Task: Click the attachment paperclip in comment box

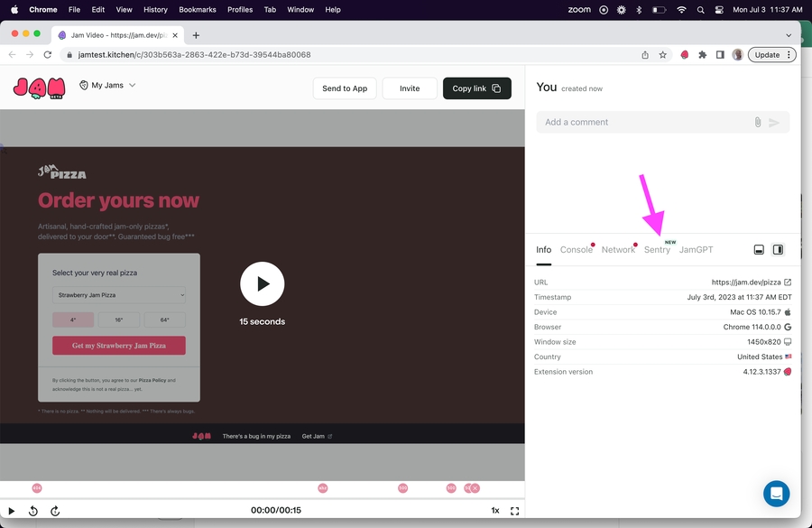Action: (758, 123)
